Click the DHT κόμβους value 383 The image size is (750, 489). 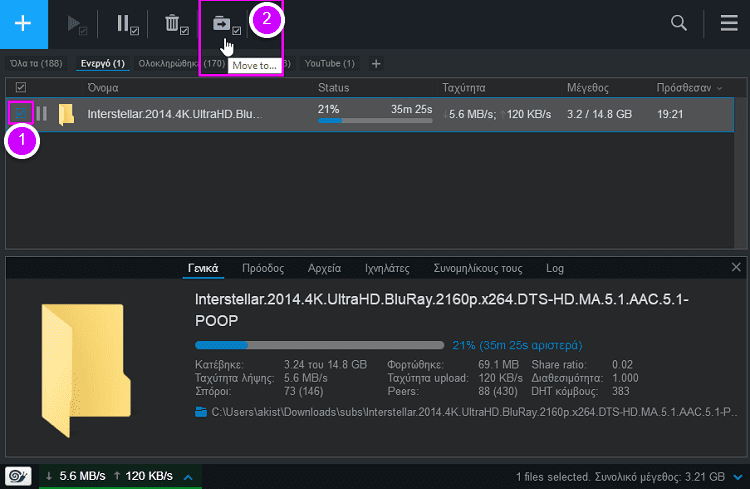621,391
